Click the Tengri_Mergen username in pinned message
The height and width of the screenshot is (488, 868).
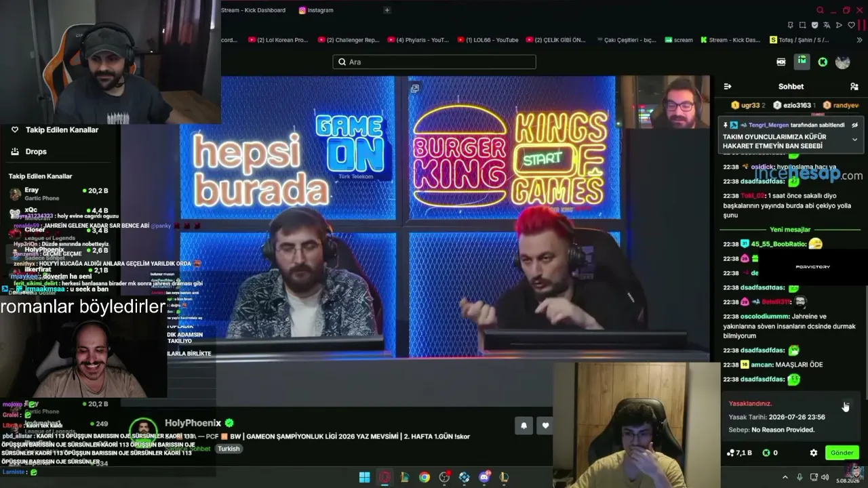[768, 125]
